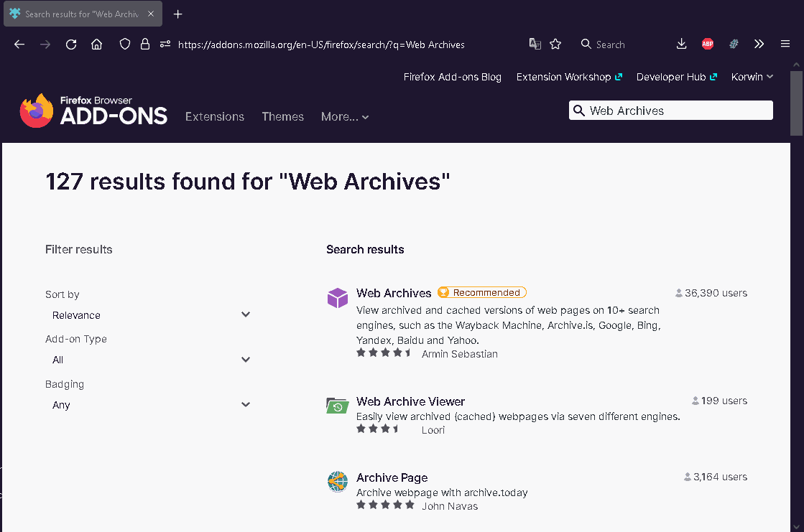Toggle tracking protection shield
This screenshot has width=804, height=532.
point(124,44)
